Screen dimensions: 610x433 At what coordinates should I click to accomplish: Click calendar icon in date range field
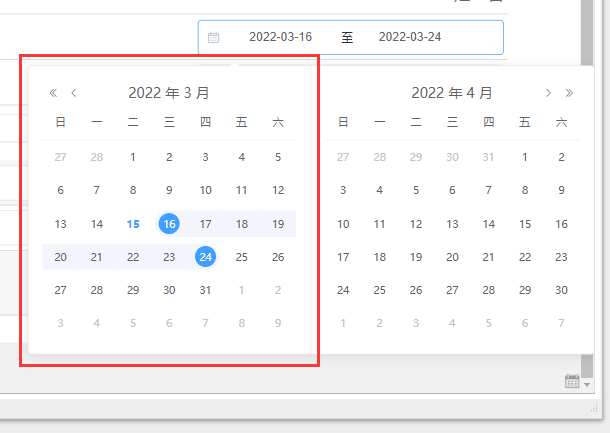[x=214, y=37]
